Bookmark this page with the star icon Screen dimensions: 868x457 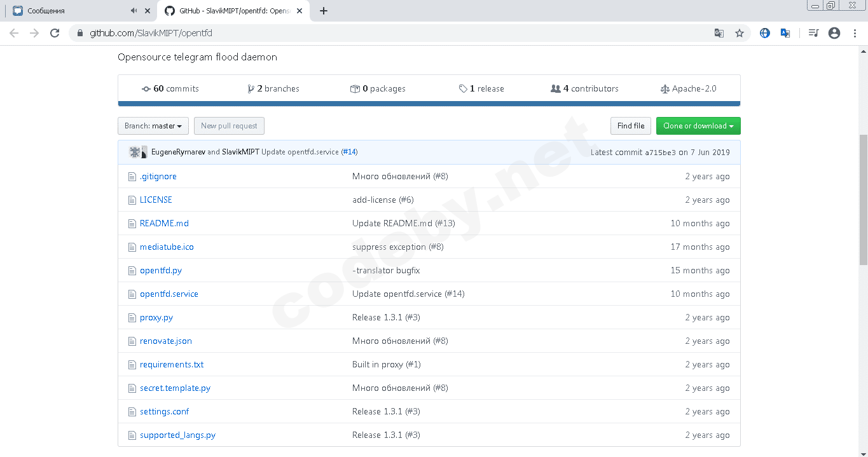pos(739,33)
